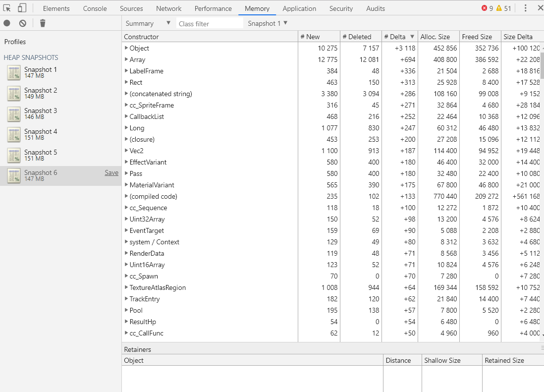Click the yellow warning count icon

tap(499, 8)
